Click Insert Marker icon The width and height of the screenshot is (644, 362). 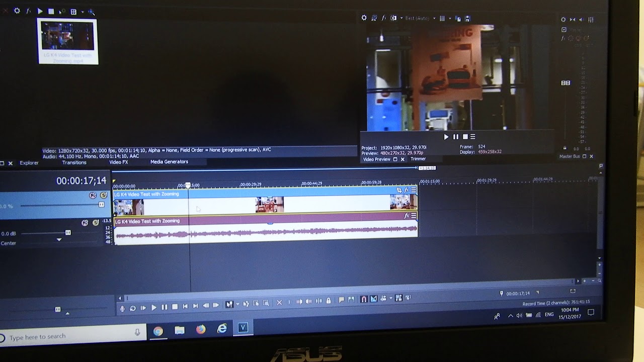tap(342, 300)
